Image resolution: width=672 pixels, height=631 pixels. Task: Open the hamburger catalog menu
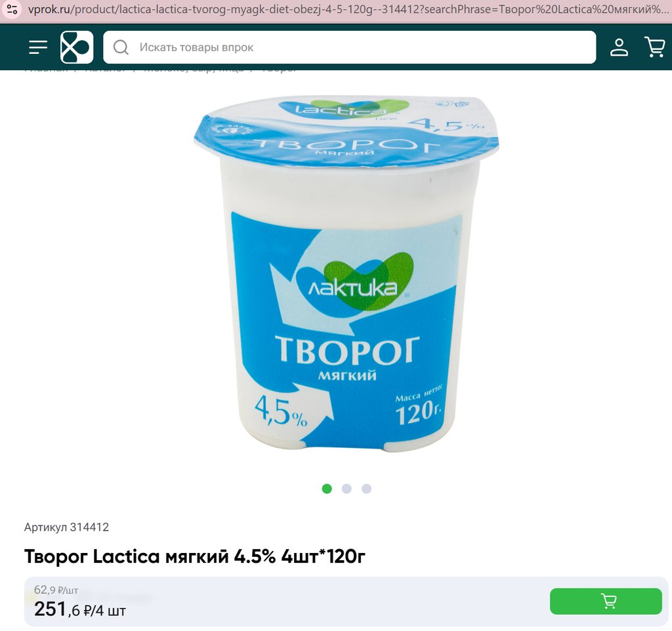click(x=37, y=47)
